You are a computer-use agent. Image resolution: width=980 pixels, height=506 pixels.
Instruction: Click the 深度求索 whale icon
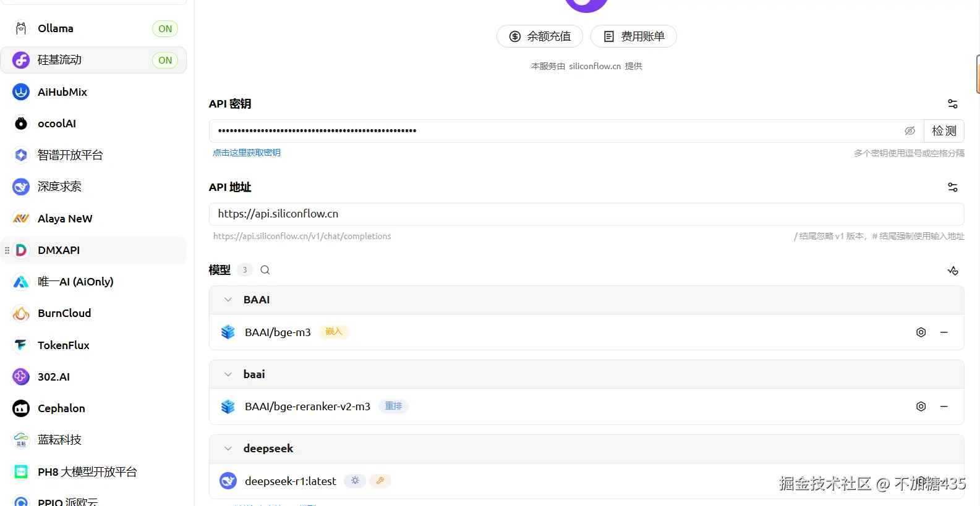click(x=21, y=187)
